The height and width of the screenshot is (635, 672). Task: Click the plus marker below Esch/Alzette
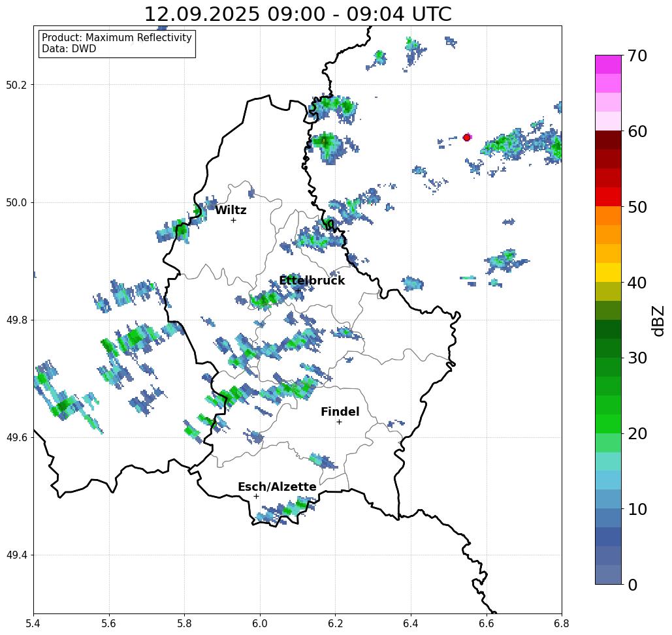[256, 496]
